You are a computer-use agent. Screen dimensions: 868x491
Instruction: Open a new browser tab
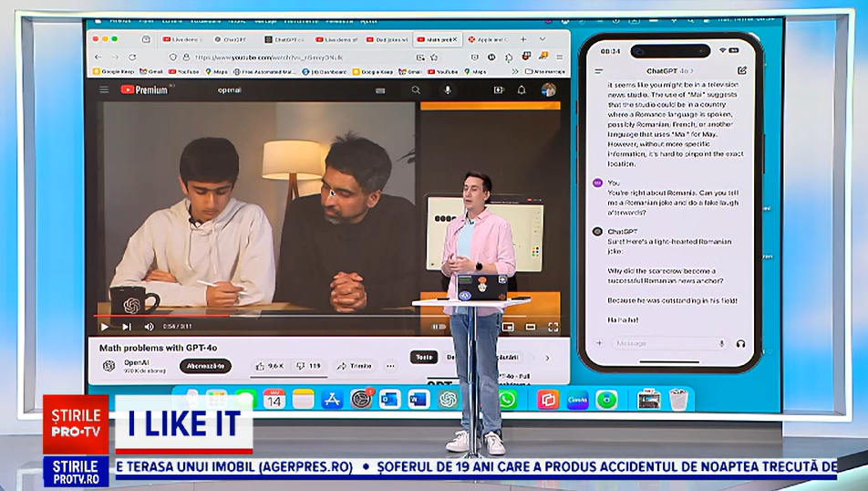(x=522, y=39)
